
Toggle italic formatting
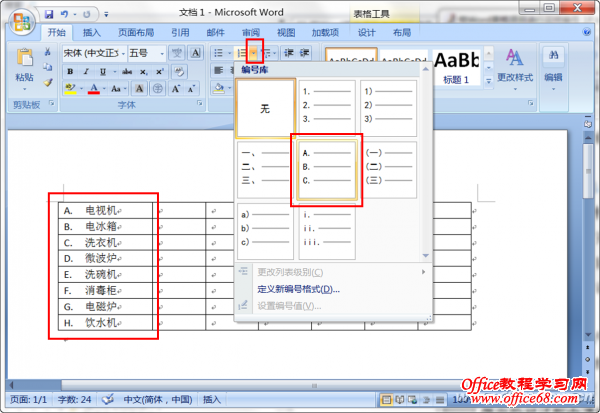(x=86, y=72)
